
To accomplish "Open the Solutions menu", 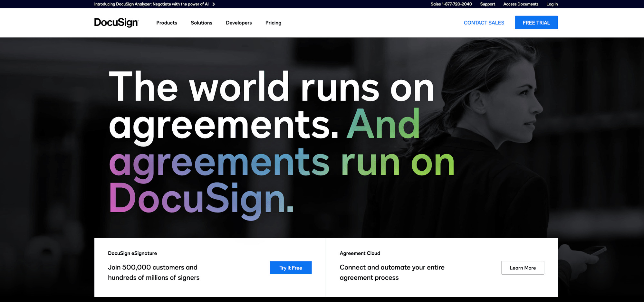I will pyautogui.click(x=201, y=23).
